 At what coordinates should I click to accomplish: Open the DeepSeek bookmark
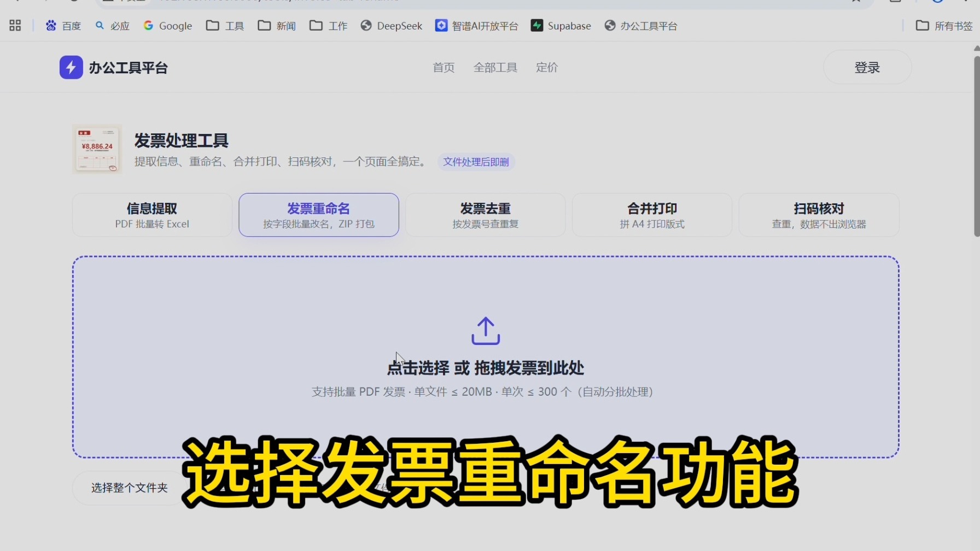pyautogui.click(x=392, y=26)
